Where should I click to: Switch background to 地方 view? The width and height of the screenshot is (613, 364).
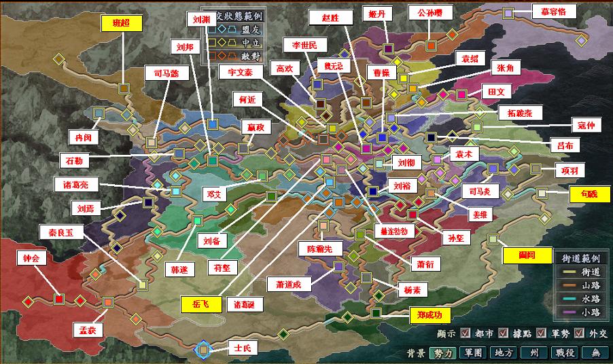504,352
